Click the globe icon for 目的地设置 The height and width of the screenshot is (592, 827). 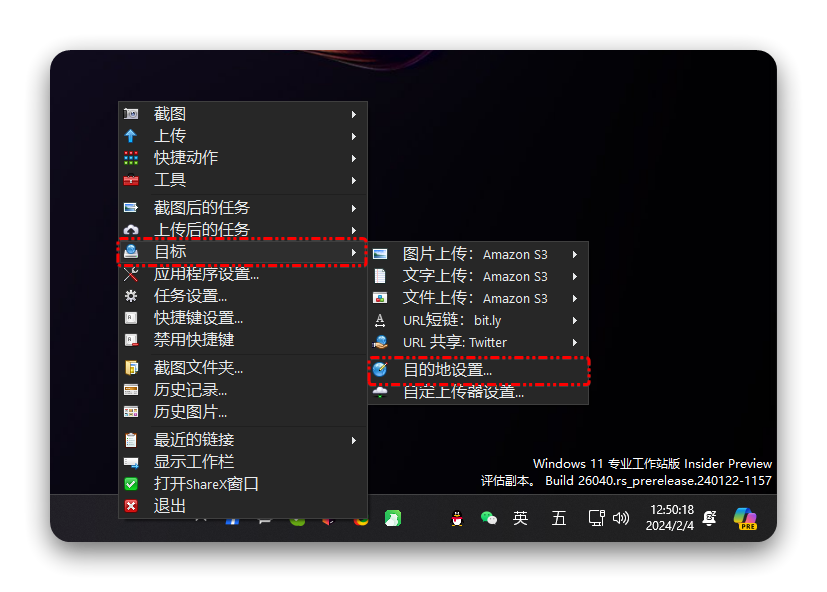380,369
